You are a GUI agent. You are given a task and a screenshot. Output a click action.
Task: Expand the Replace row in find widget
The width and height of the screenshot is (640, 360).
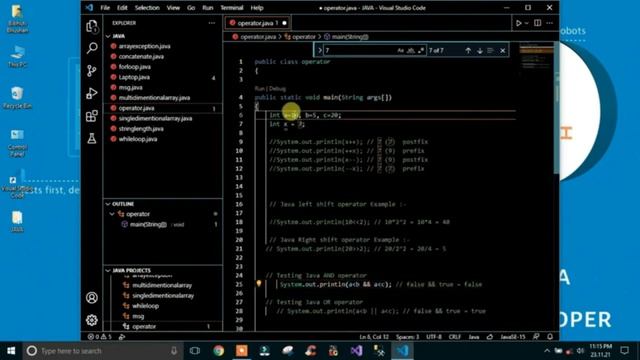(320, 51)
